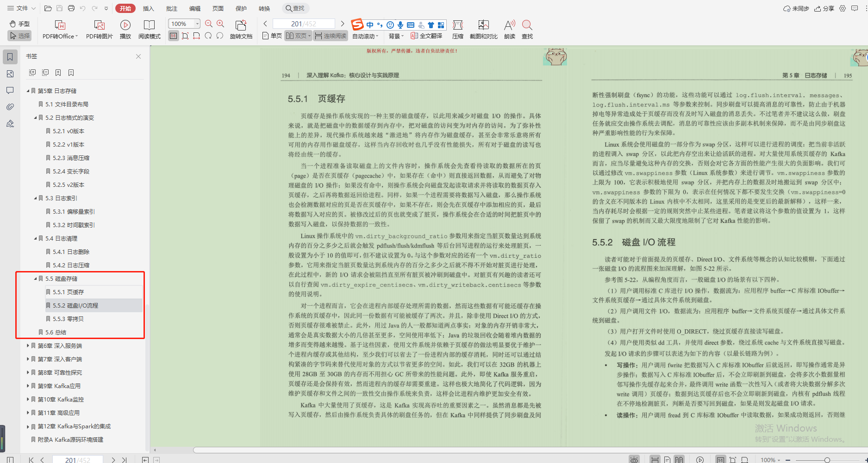Viewport: 868px width, 463px height.
Task: Click collapse all bookmarks icon
Action: click(45, 73)
